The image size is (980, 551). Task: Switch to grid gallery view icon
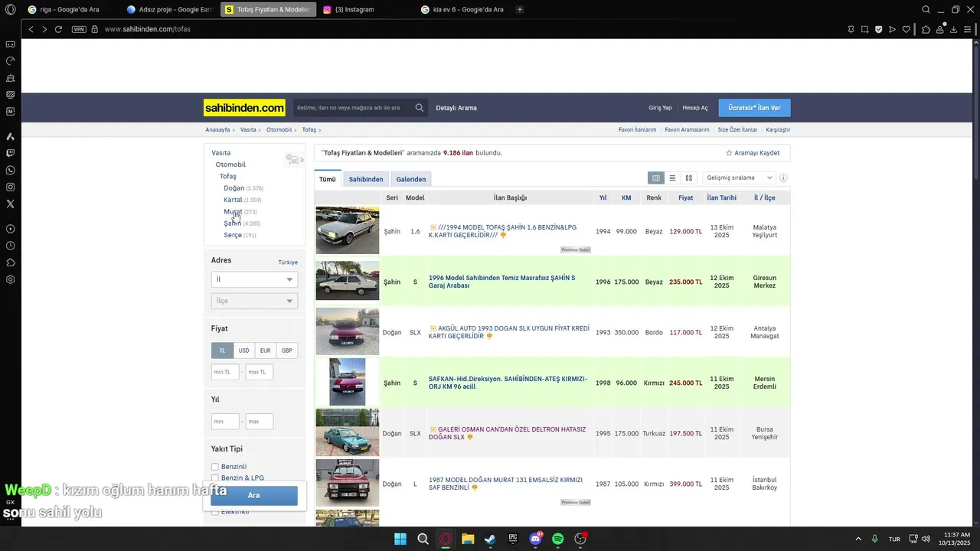(689, 178)
